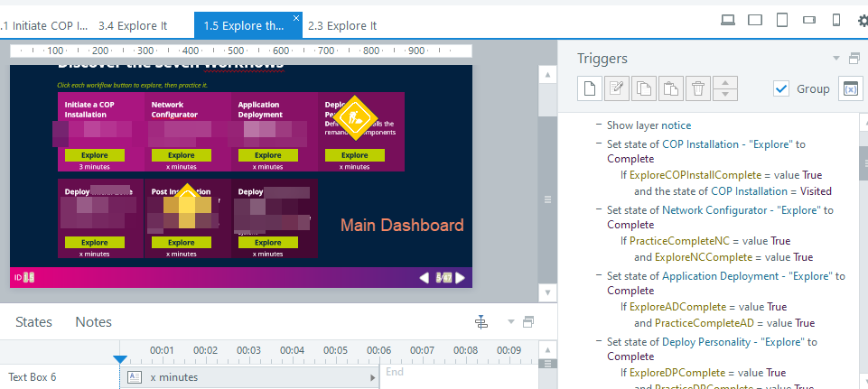Image resolution: width=868 pixels, height=389 pixels.
Task: Switch to the 3.4 Explore It tab
Action: point(133,25)
